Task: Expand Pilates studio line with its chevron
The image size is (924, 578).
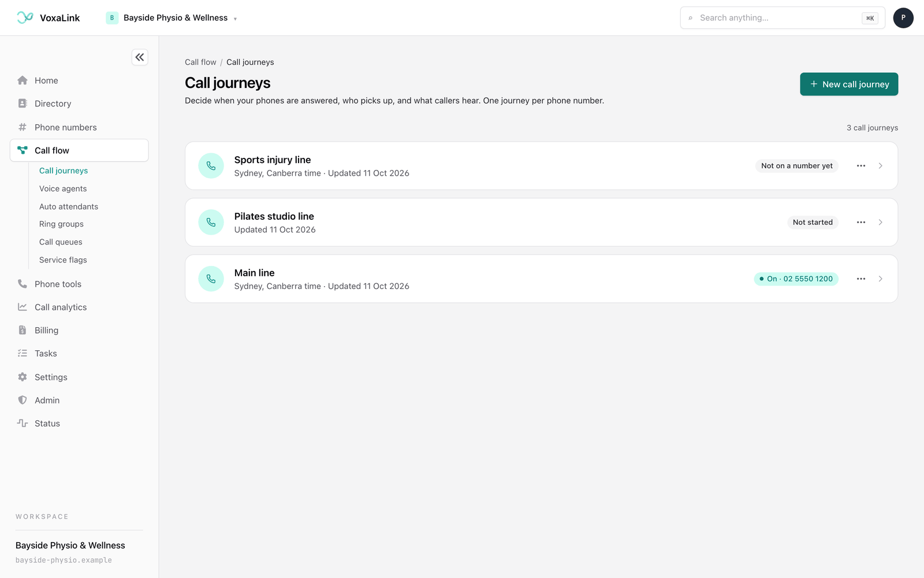Action: [x=881, y=223]
